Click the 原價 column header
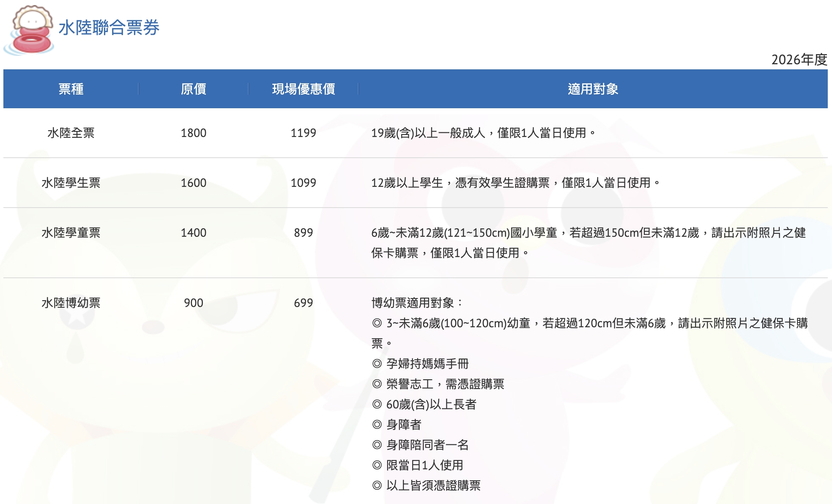Screen dimensions: 832x504 click(194, 89)
